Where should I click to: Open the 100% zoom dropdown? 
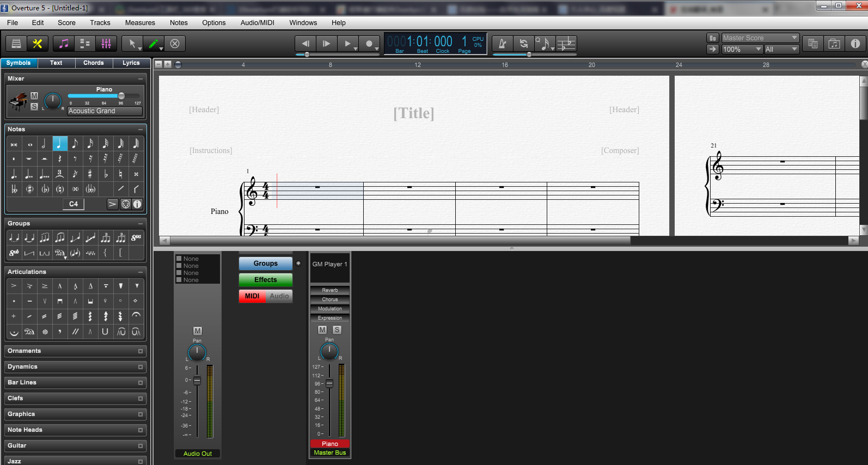[742, 50]
